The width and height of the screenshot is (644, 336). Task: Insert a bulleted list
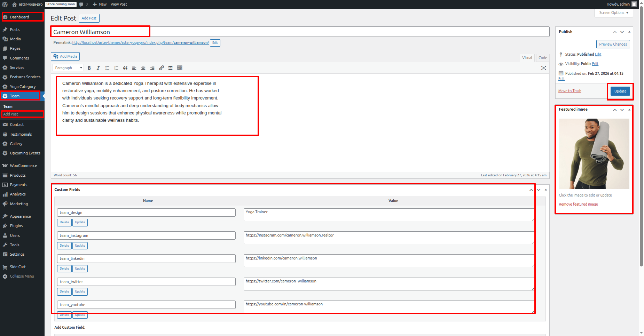pyautogui.click(x=107, y=68)
